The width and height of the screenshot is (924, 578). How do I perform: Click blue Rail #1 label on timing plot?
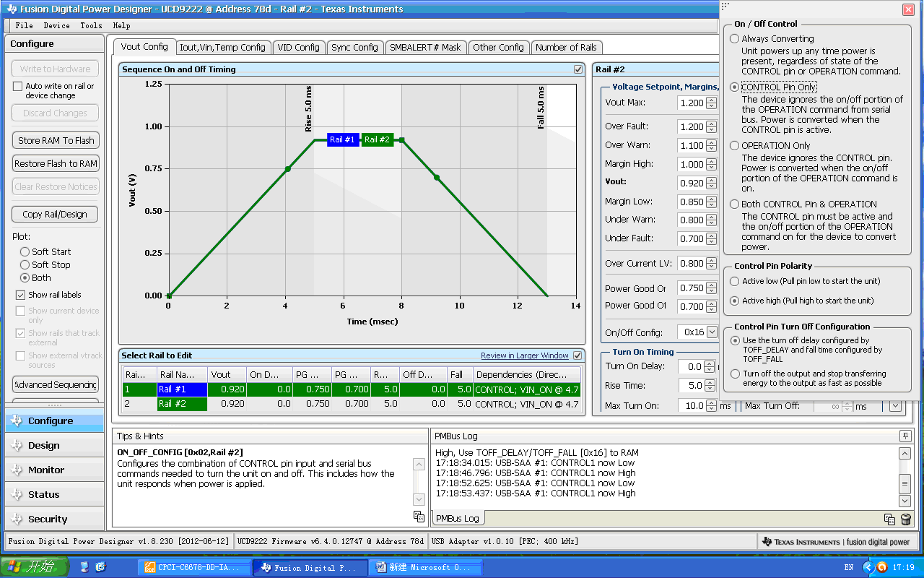point(342,139)
